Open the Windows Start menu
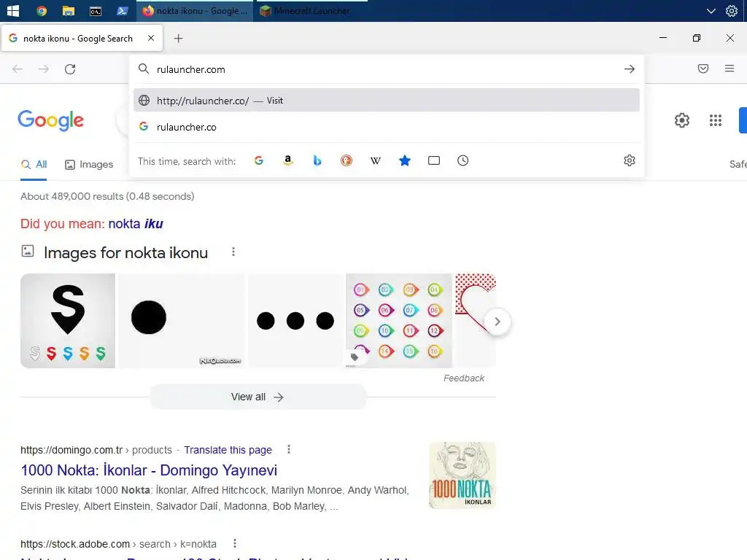 coord(13,10)
